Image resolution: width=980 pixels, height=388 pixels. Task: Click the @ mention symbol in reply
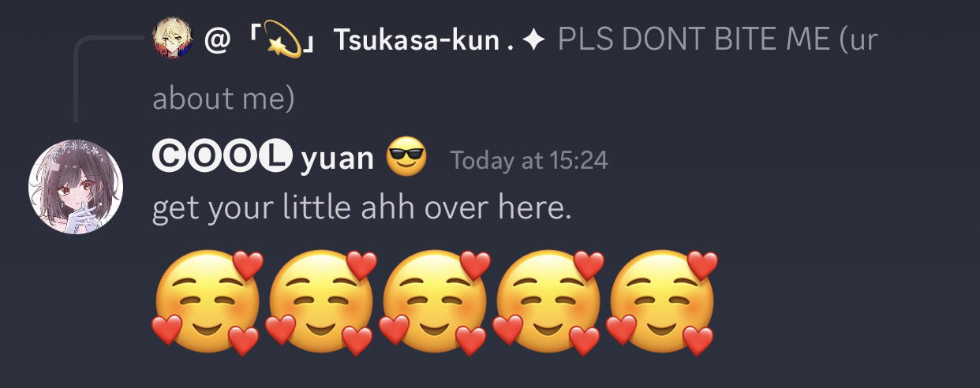pos(217,39)
